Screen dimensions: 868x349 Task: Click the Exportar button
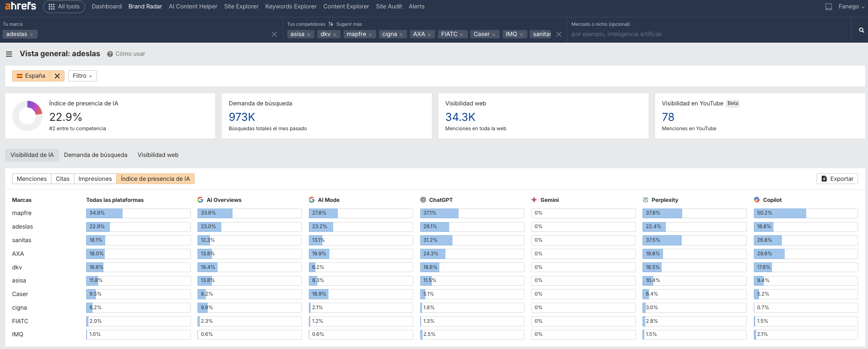pos(837,179)
